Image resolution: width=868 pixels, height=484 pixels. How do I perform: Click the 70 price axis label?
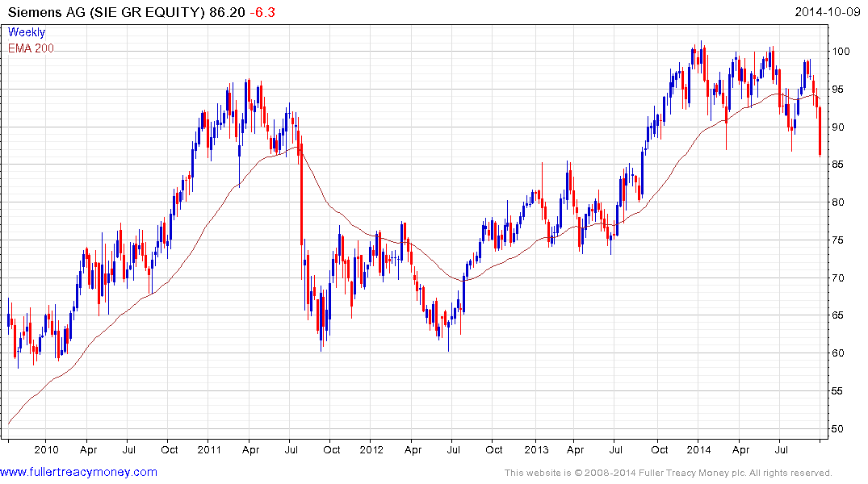click(x=839, y=277)
